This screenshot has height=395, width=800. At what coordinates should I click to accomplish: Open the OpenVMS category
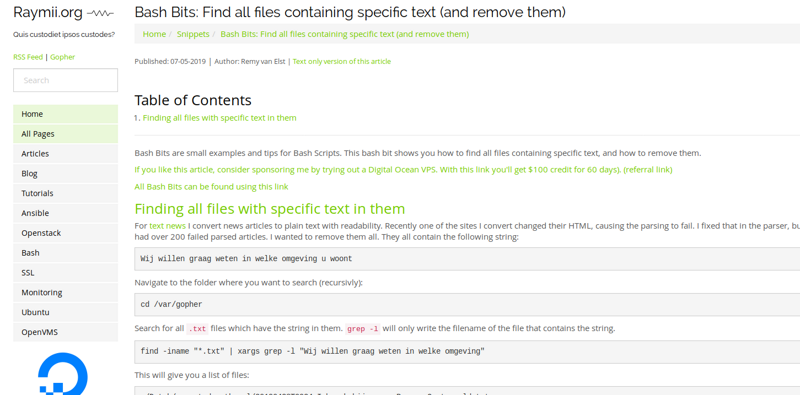click(x=65, y=332)
